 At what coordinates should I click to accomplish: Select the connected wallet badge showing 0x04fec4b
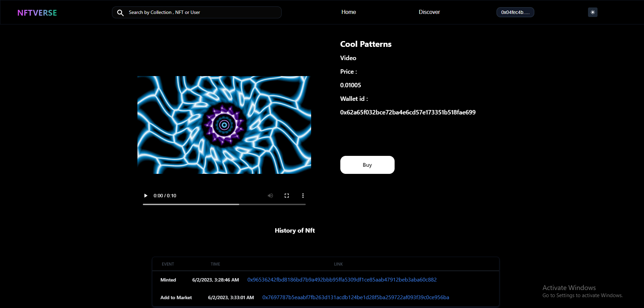[515, 12]
